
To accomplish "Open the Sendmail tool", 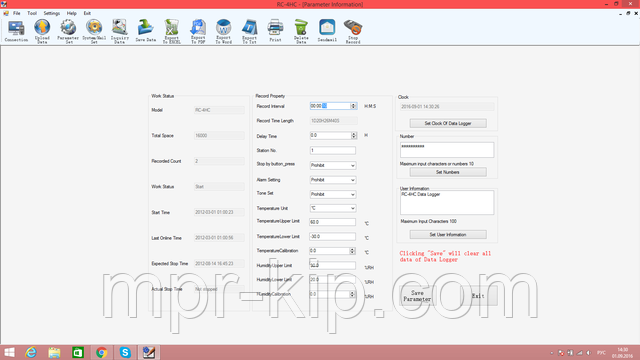I will coord(327,31).
